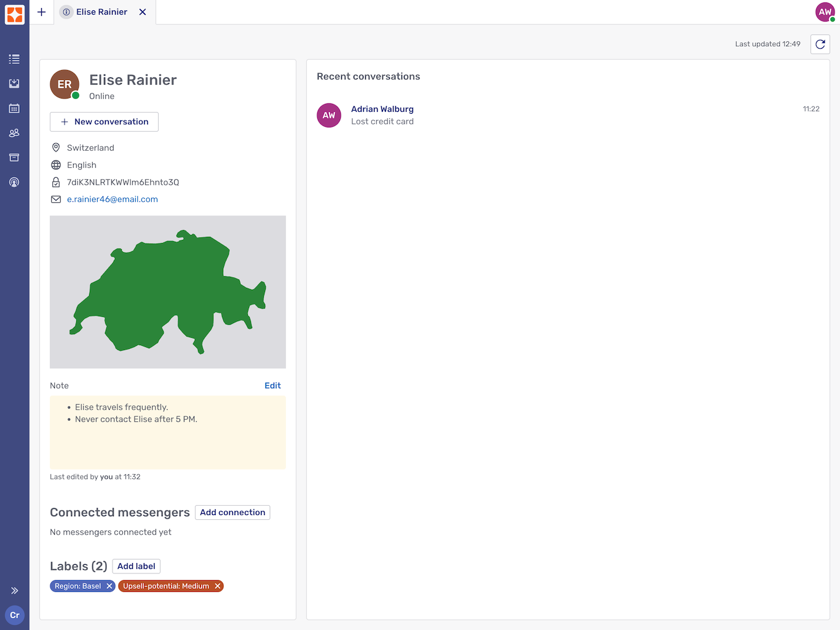
Task: Click the Cr avatar at sidebar bottom
Action: point(14,615)
